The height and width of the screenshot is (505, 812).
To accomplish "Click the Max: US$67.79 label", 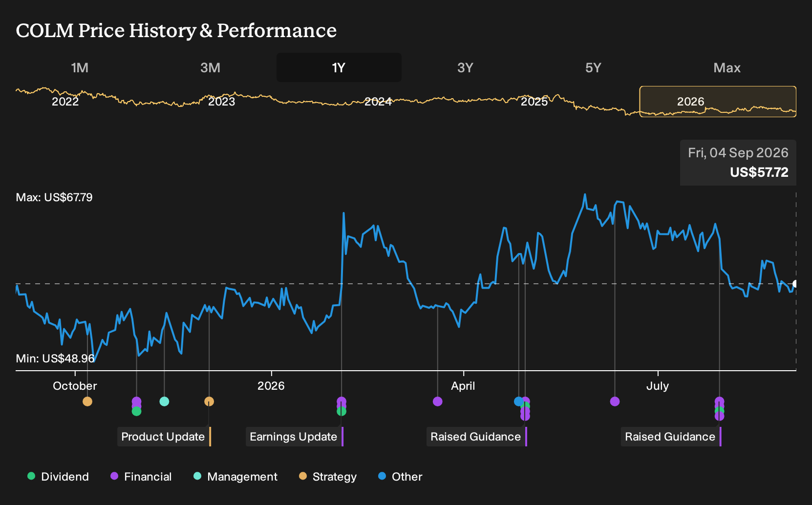I will [x=54, y=197].
